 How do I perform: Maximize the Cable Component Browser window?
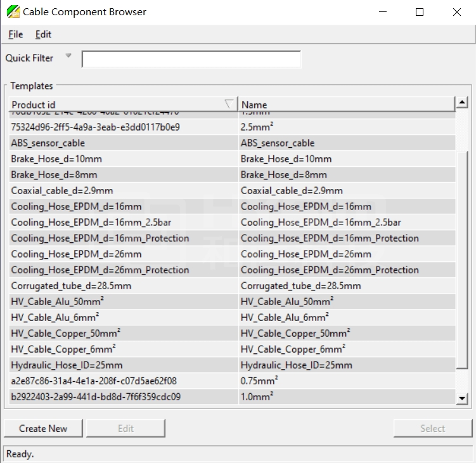[x=420, y=12]
